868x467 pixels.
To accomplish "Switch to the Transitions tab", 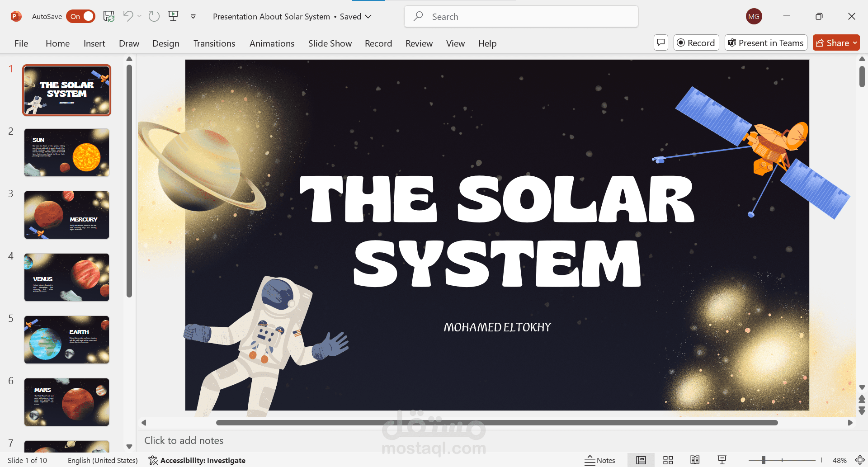I will (x=214, y=43).
